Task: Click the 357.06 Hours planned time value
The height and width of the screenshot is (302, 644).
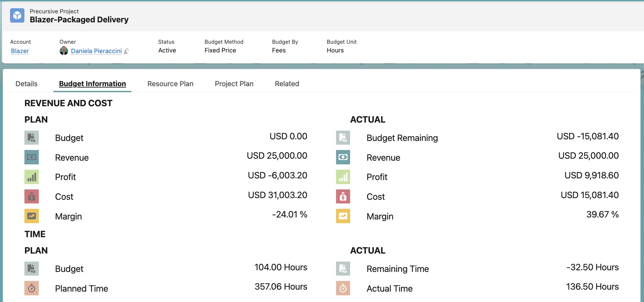Action: tap(281, 287)
